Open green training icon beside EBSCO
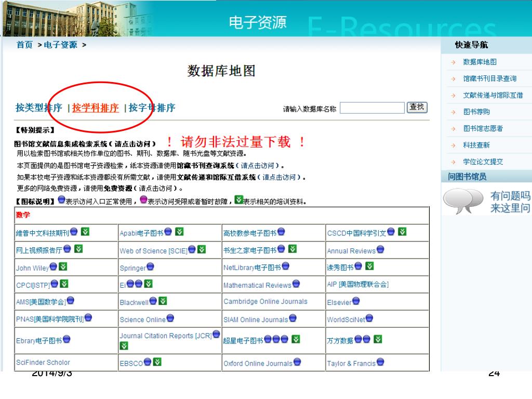Viewport: 532px width, 399px height. click(157, 362)
